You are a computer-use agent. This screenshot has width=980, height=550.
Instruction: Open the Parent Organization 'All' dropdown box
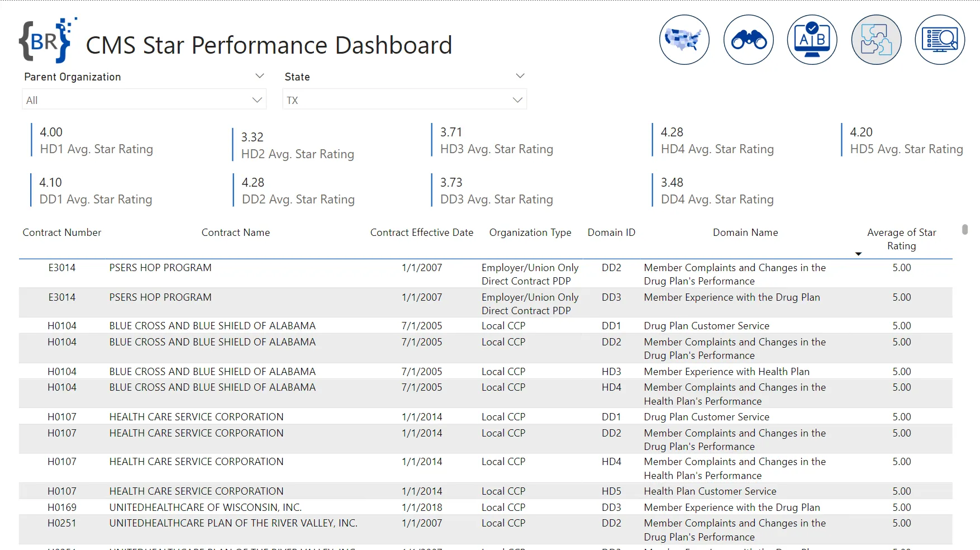coord(144,100)
